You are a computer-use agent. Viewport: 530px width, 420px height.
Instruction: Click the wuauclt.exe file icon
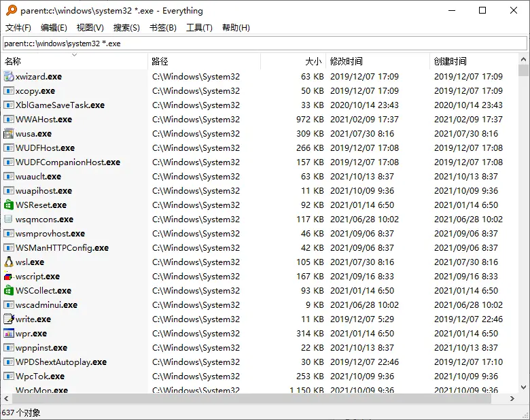pyautogui.click(x=9, y=176)
